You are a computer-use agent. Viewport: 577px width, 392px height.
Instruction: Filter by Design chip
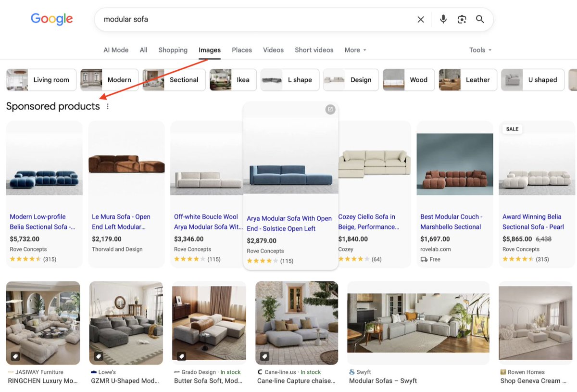[351, 80]
